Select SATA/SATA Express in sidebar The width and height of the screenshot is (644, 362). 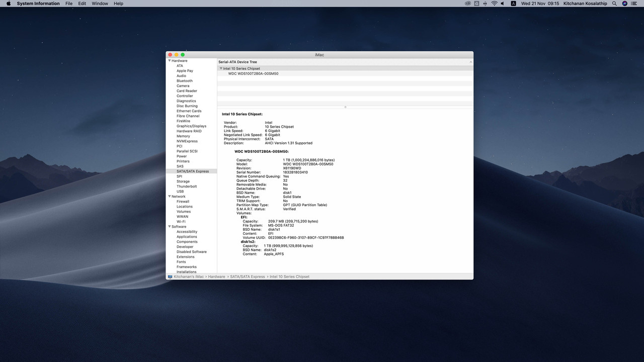193,171
